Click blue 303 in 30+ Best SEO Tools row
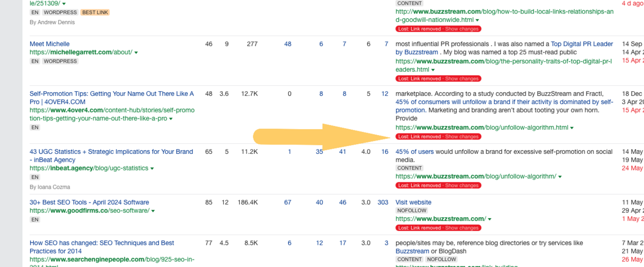644x267 pixels. click(x=383, y=203)
